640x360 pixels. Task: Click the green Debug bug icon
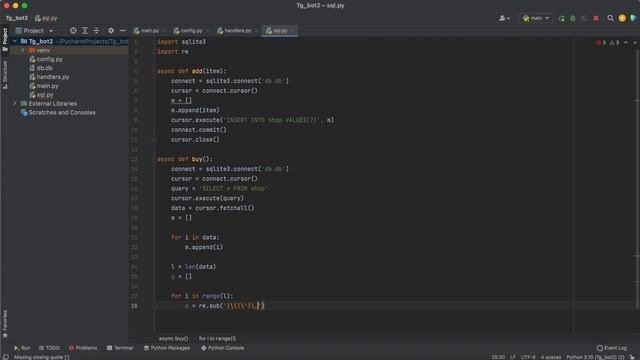pos(573,18)
